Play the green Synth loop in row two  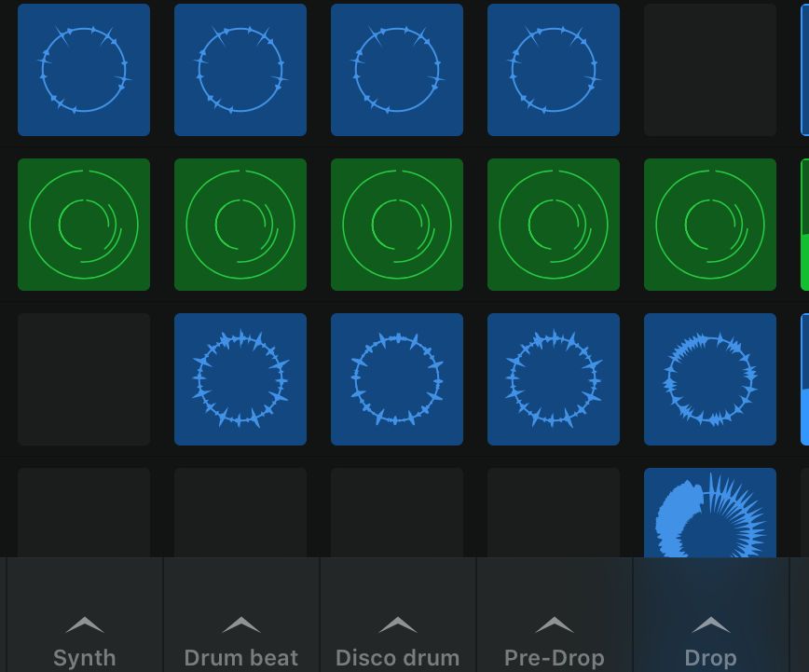[84, 225]
